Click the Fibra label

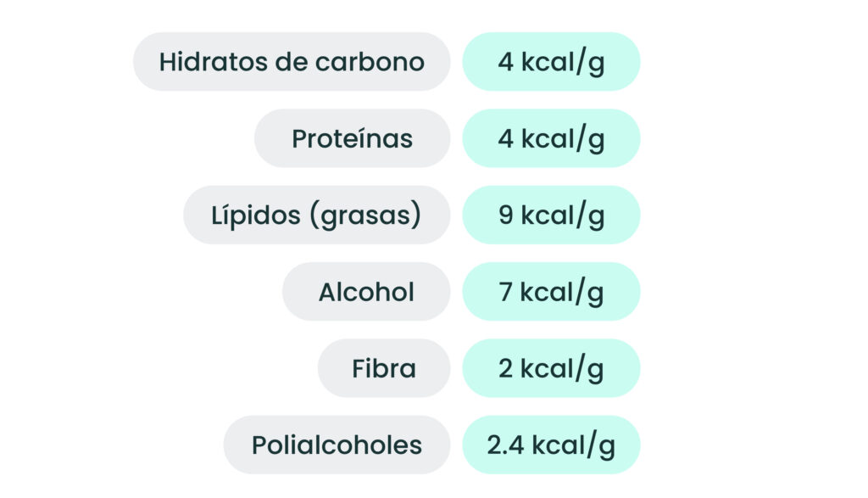[x=384, y=368]
